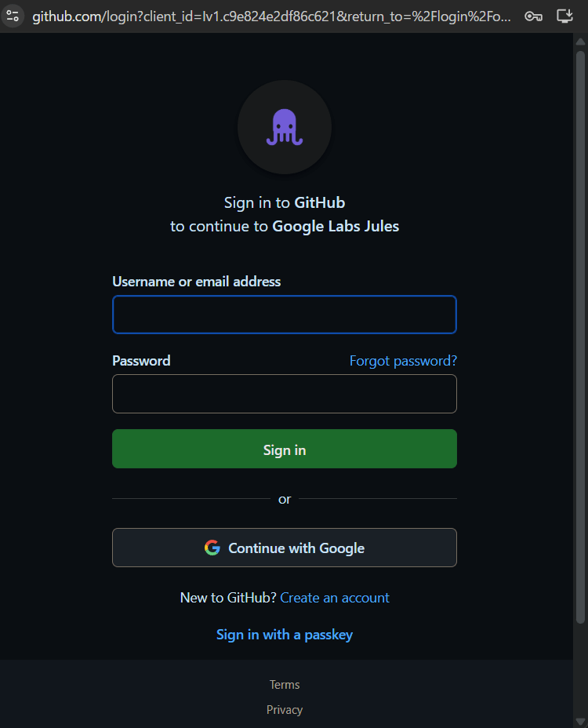This screenshot has height=728, width=588.
Task: Click the Username or email address label
Action: point(197,282)
